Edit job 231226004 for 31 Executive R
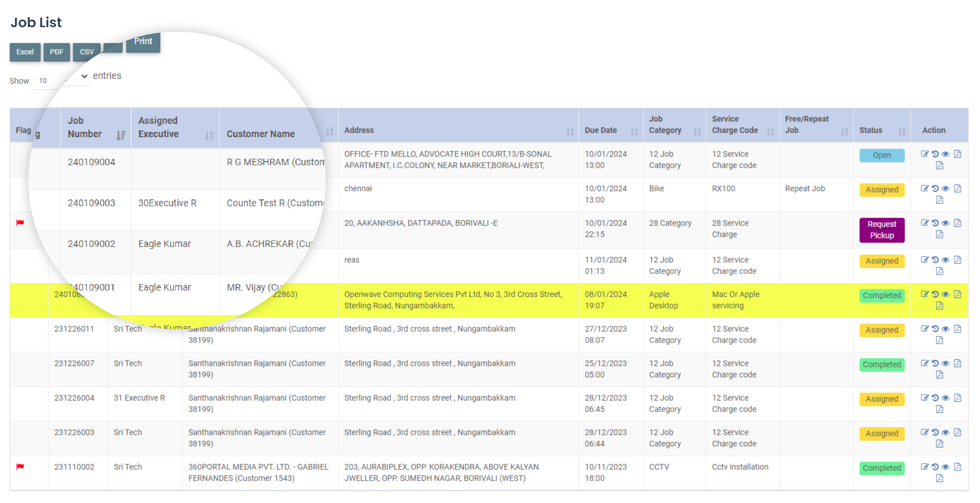Image resolution: width=980 pixels, height=503 pixels. coord(925,397)
